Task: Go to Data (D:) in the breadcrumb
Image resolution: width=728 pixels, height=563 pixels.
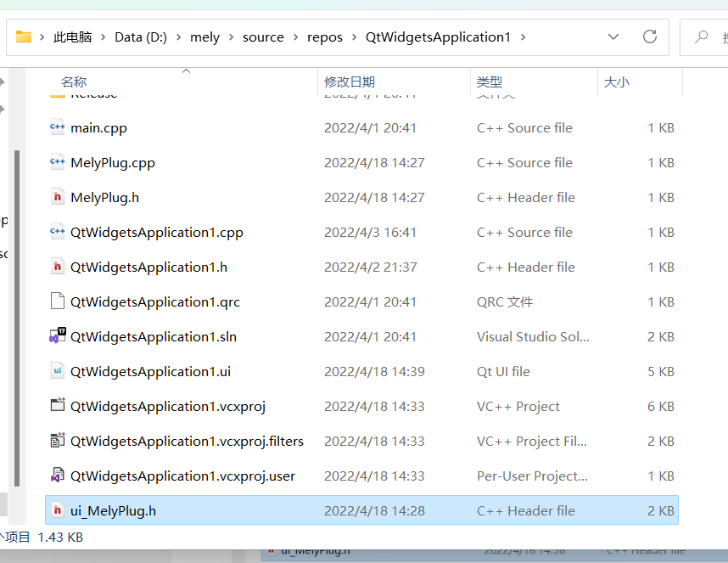Action: point(141,37)
